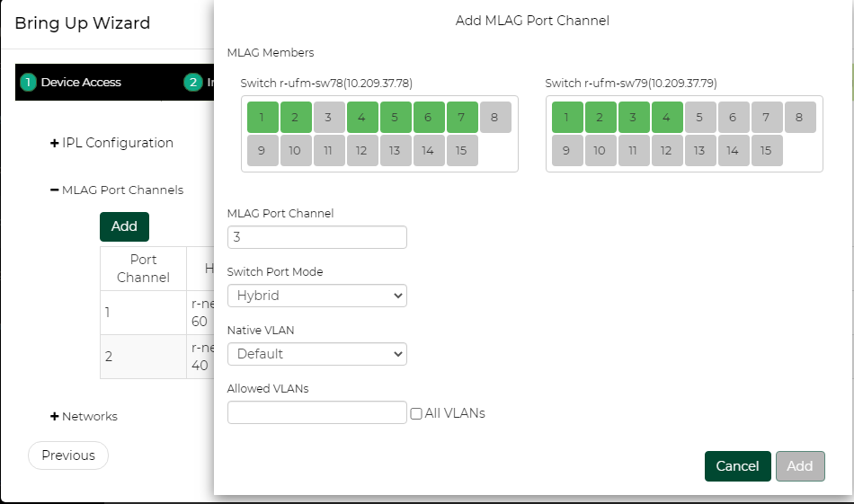Select port 3 on switch r-ufm-sw78
Image resolution: width=854 pixels, height=504 pixels.
click(329, 117)
